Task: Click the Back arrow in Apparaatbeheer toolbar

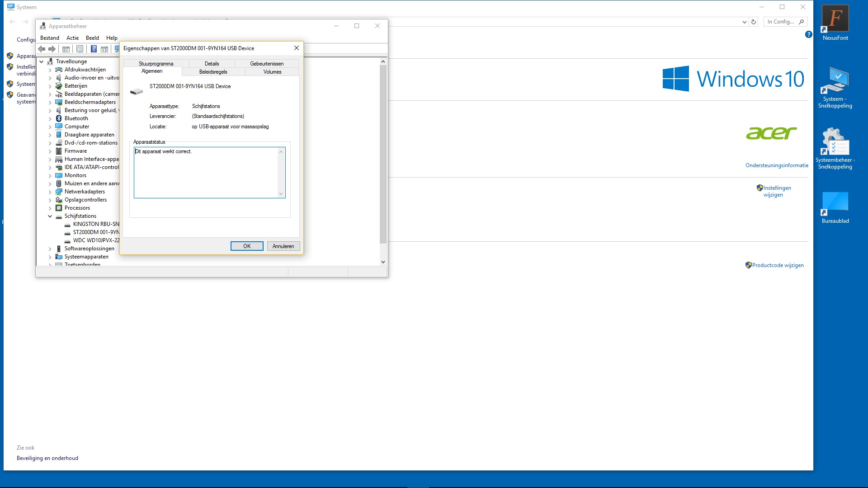Action: [42, 49]
